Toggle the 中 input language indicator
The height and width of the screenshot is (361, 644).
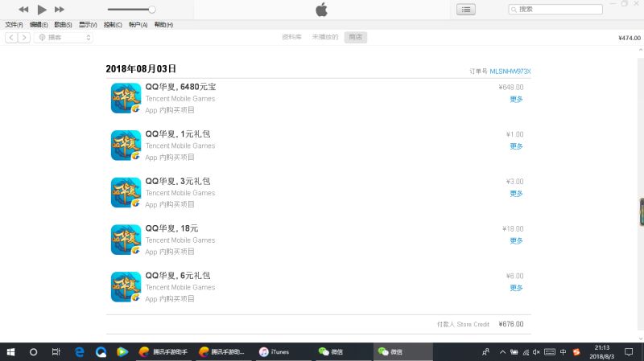tap(563, 352)
